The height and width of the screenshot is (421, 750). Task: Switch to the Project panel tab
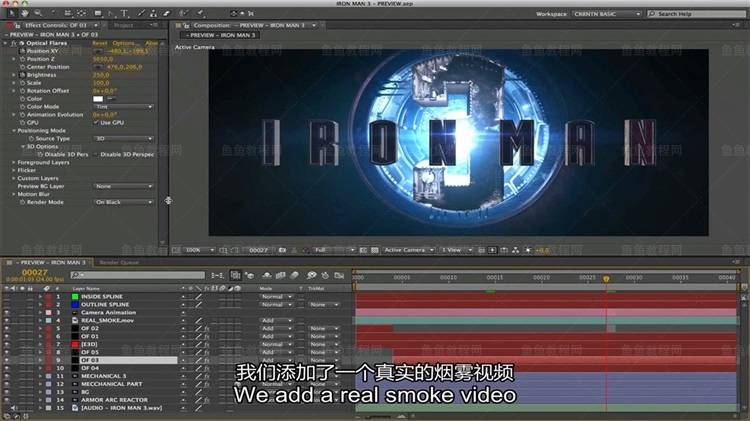pyautogui.click(x=123, y=25)
